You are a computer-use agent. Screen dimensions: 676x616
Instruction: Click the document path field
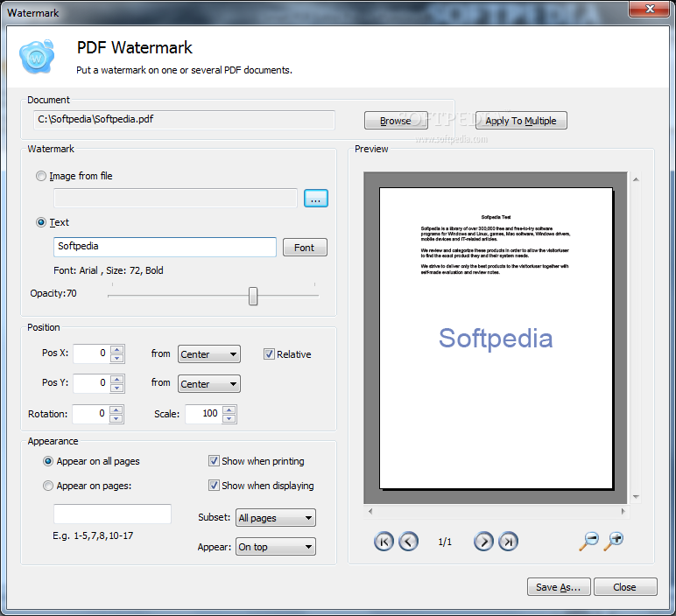coord(184,120)
